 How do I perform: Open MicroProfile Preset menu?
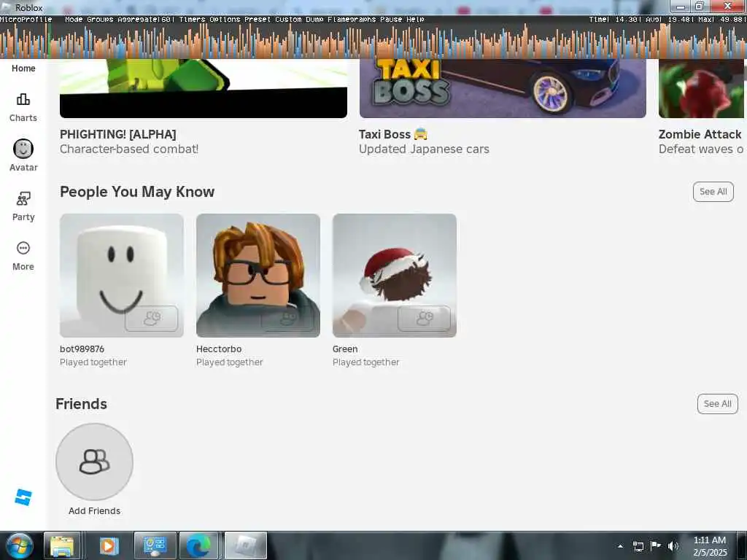(258, 20)
